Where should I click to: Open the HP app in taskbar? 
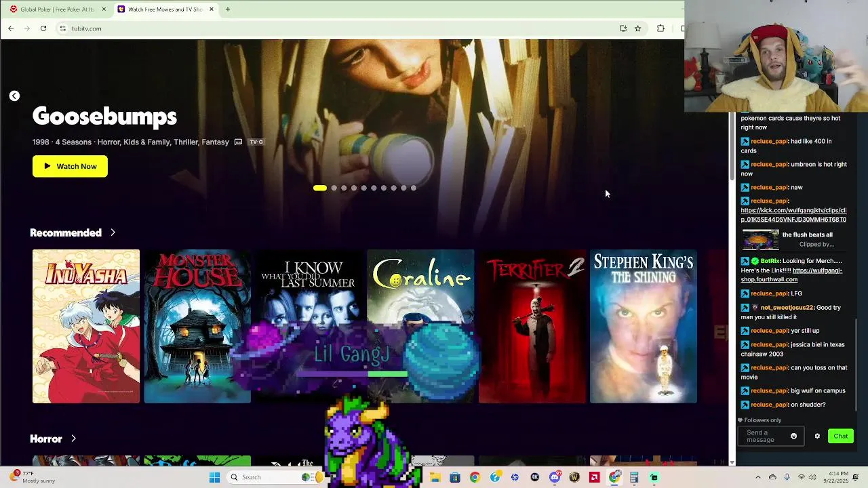click(515, 477)
